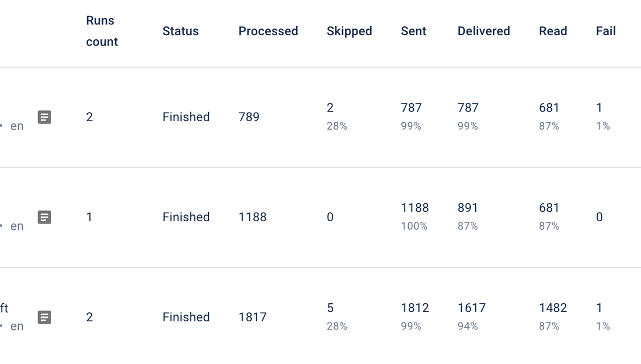Click the Delivered column header
This screenshot has height=364, width=641.
click(x=483, y=31)
